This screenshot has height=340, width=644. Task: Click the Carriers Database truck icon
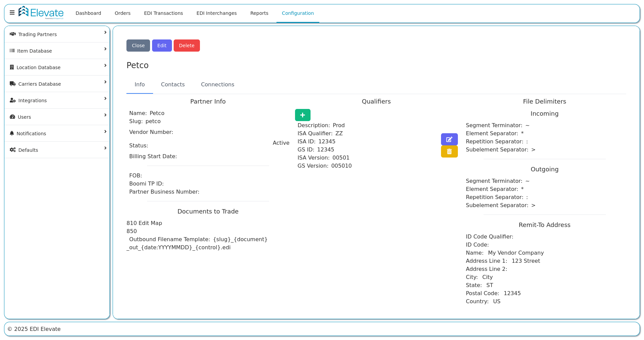13,84
